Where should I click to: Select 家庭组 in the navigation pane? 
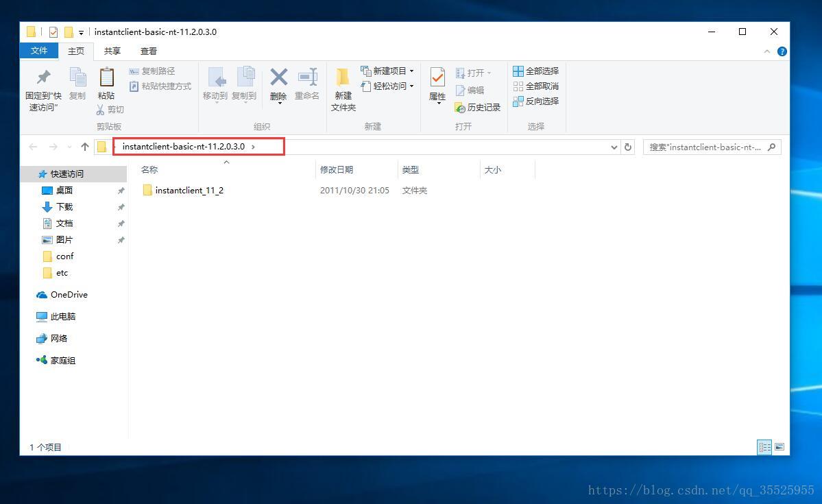tap(56, 361)
